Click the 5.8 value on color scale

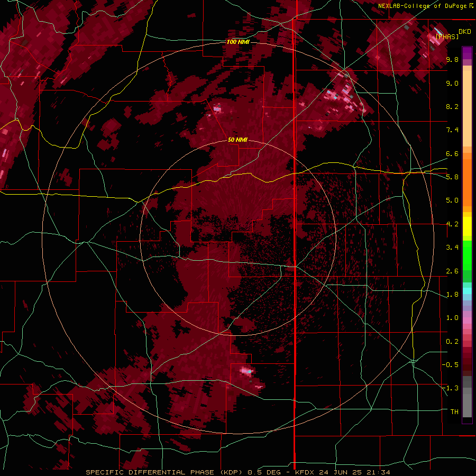tap(452, 177)
